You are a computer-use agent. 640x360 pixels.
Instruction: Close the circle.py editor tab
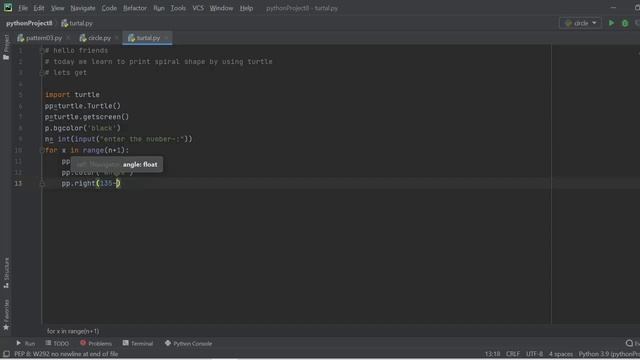pos(117,38)
